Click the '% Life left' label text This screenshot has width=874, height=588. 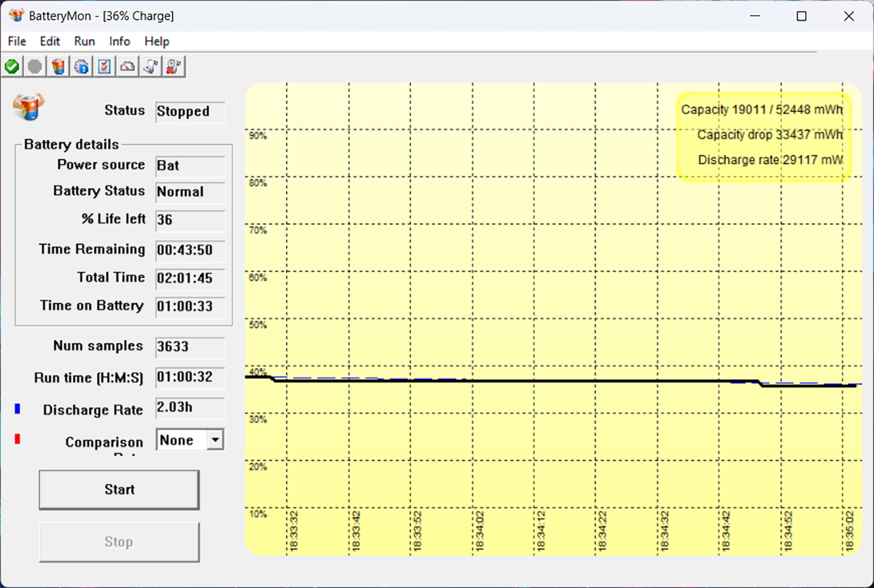[x=113, y=219]
